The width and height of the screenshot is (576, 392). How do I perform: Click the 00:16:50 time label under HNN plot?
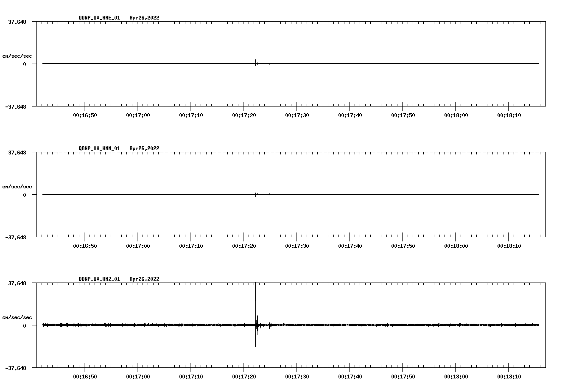tap(85, 246)
